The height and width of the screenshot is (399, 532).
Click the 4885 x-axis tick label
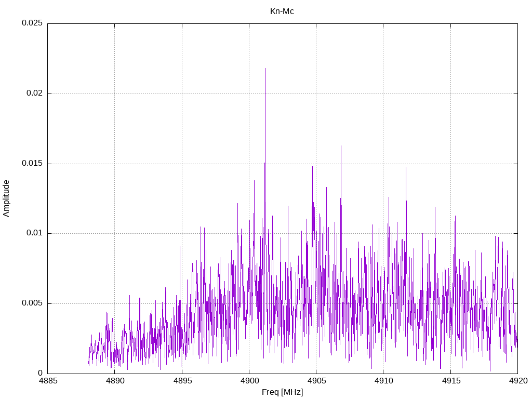[x=48, y=381]
